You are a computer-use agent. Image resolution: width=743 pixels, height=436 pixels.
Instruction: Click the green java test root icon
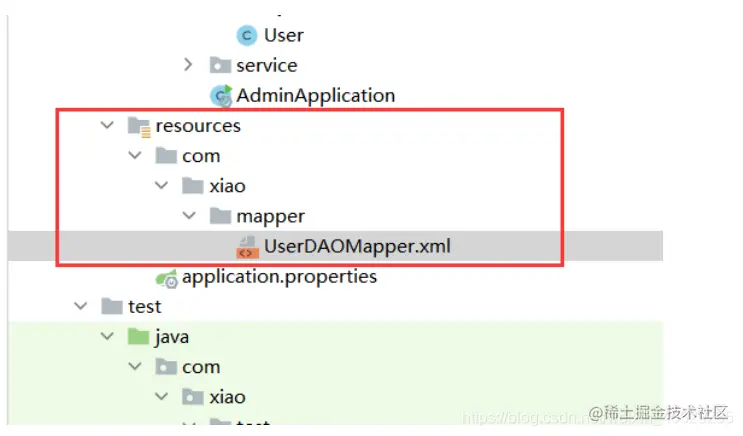pos(139,336)
